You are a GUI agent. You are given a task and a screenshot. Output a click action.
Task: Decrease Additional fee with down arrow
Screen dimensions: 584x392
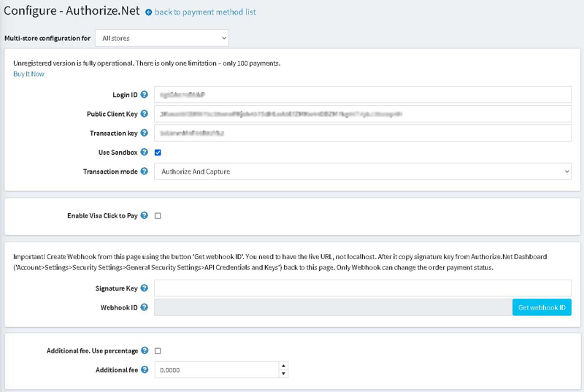point(283,374)
